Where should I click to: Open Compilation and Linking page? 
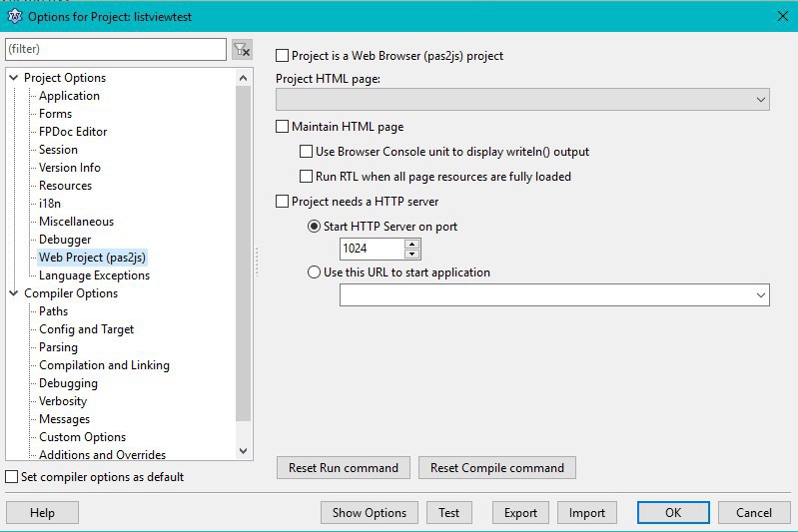pos(104,365)
